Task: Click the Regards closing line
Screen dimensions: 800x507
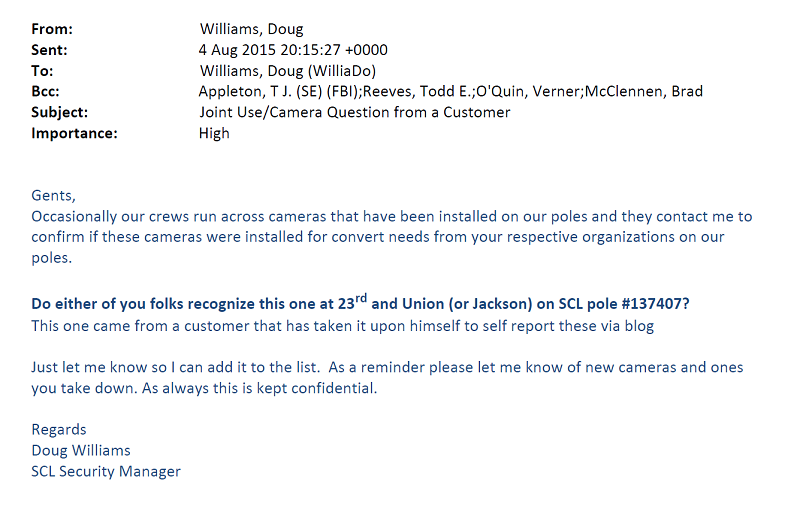Action: tap(59, 430)
